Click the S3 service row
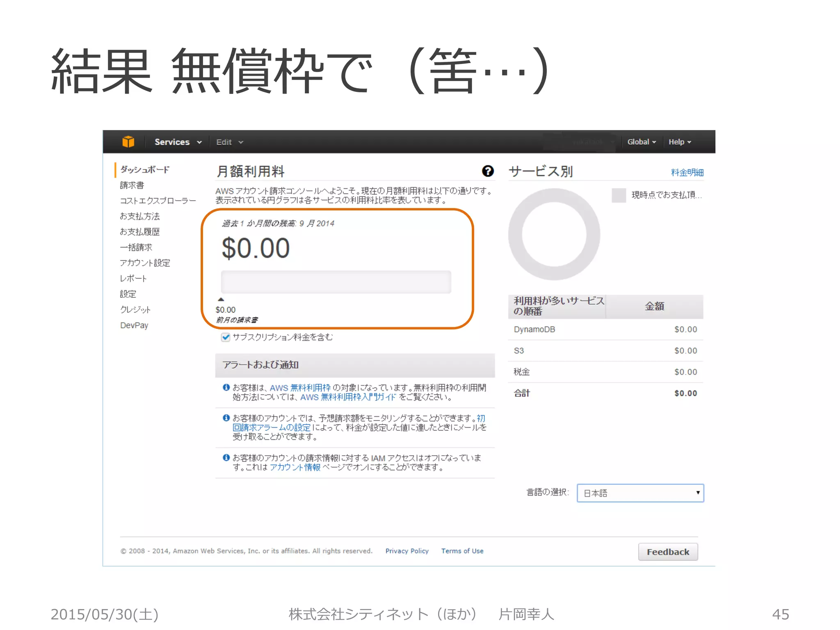Screen dimensions: 840x630 pos(605,351)
